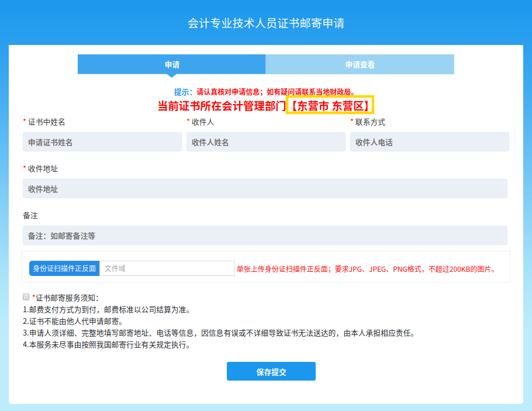Switch to the 申请 tab
532x411 pixels.
[172, 65]
